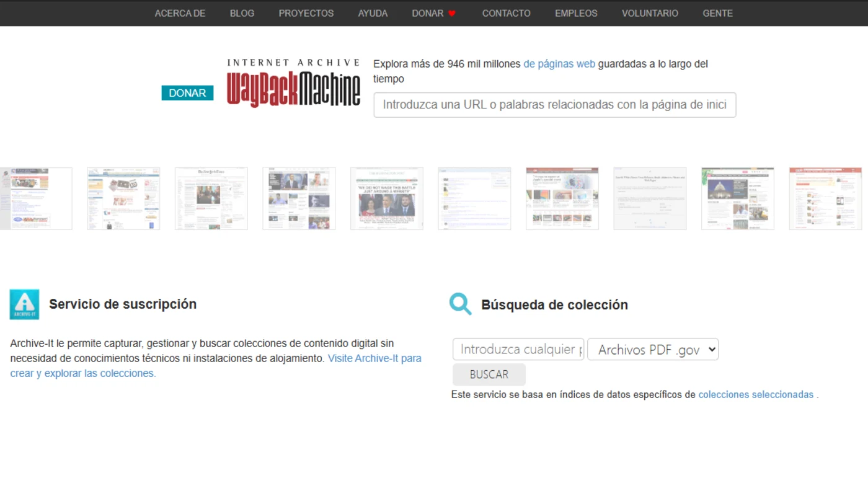Open the seventh thumbnail with colorful photo tiles
This screenshot has height=496, width=868.
[562, 198]
